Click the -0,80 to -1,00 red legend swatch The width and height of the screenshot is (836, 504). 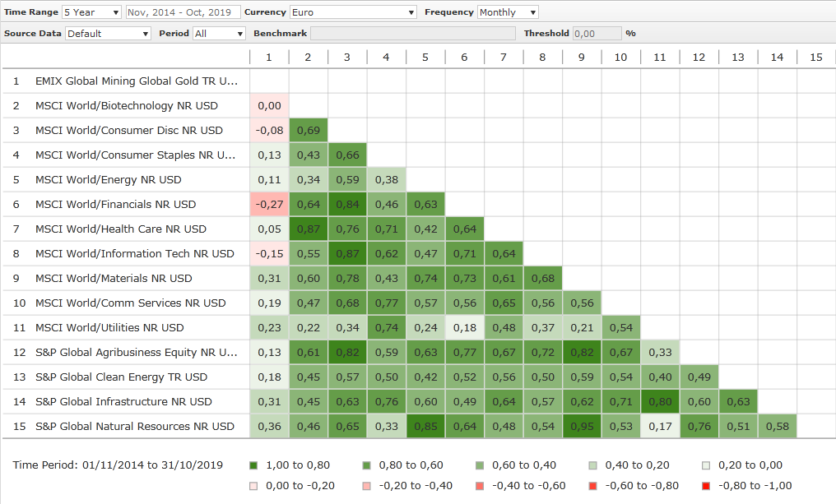click(x=707, y=486)
